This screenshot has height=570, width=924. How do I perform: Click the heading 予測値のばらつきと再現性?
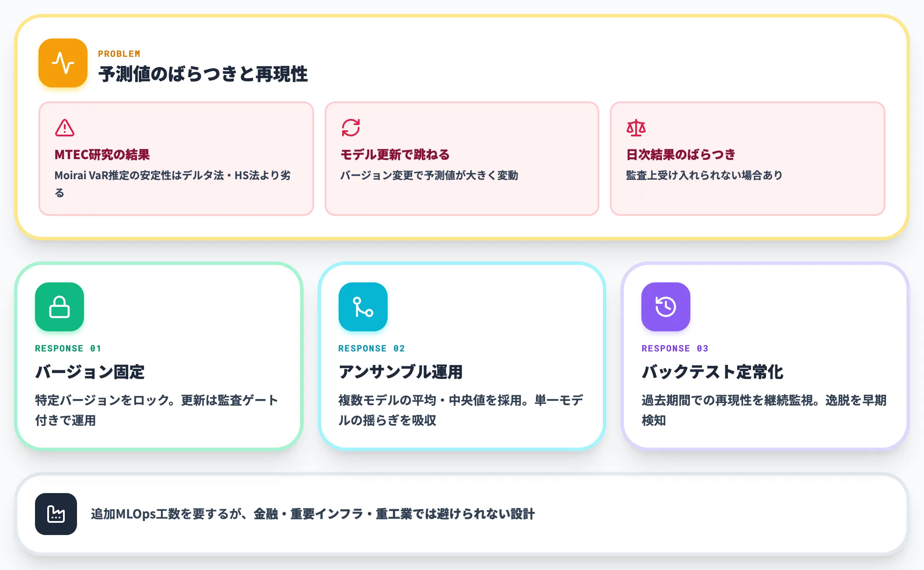203,74
